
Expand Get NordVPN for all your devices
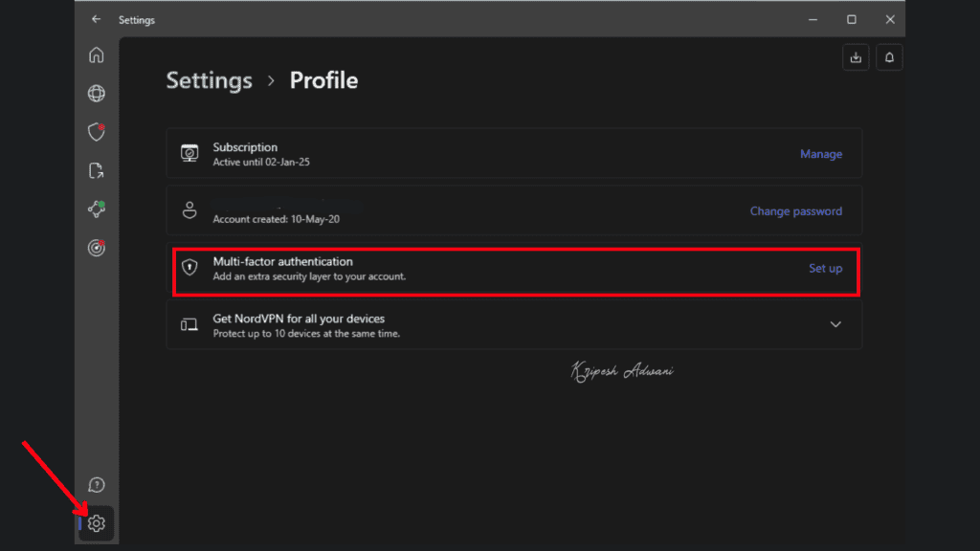[835, 324]
